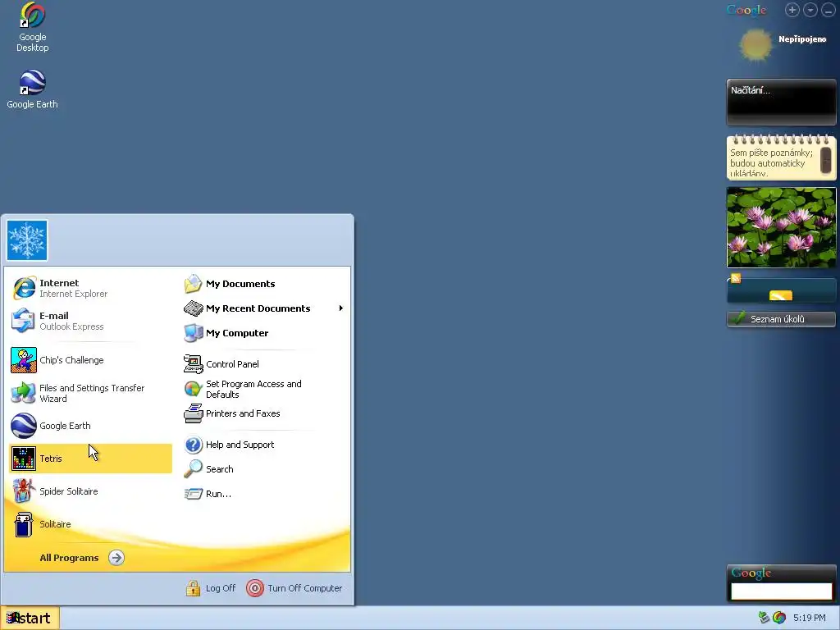Click the Set Program Access and Defaults icon
840x630 pixels.
[x=193, y=389]
